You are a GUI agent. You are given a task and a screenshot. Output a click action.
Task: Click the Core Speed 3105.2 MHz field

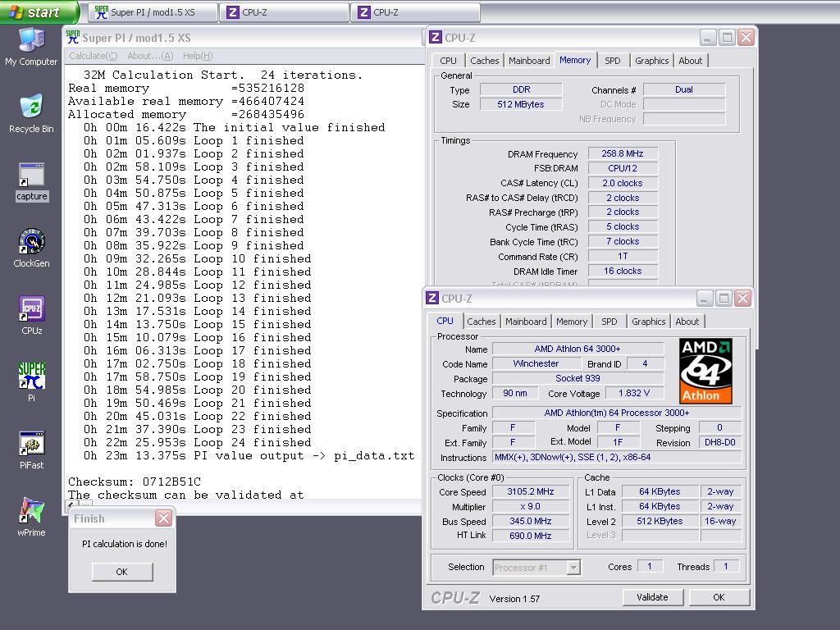tap(531, 491)
